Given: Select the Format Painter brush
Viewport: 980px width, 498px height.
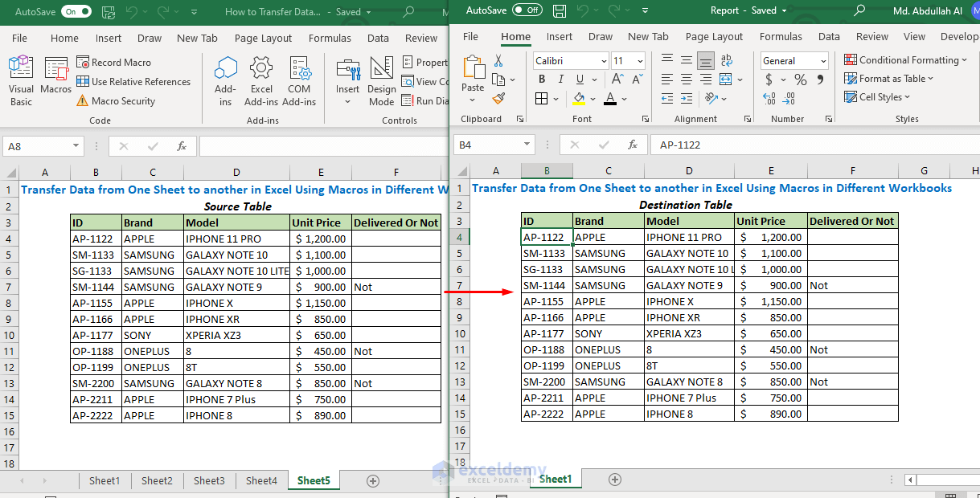Looking at the screenshot, I should point(498,99).
